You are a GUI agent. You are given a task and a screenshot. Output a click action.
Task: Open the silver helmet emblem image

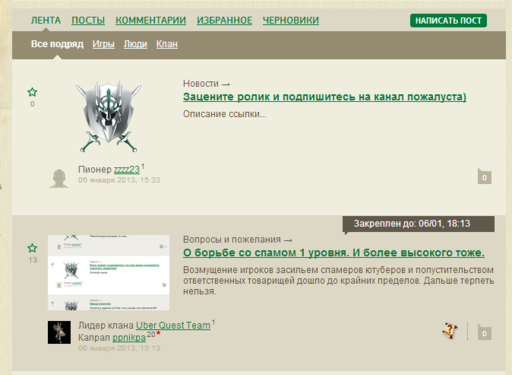(x=109, y=116)
